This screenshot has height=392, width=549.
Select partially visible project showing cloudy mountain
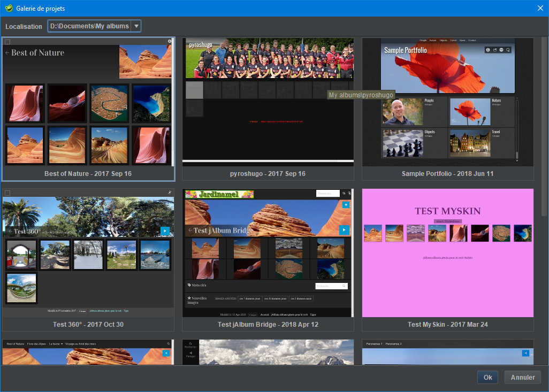click(x=268, y=352)
